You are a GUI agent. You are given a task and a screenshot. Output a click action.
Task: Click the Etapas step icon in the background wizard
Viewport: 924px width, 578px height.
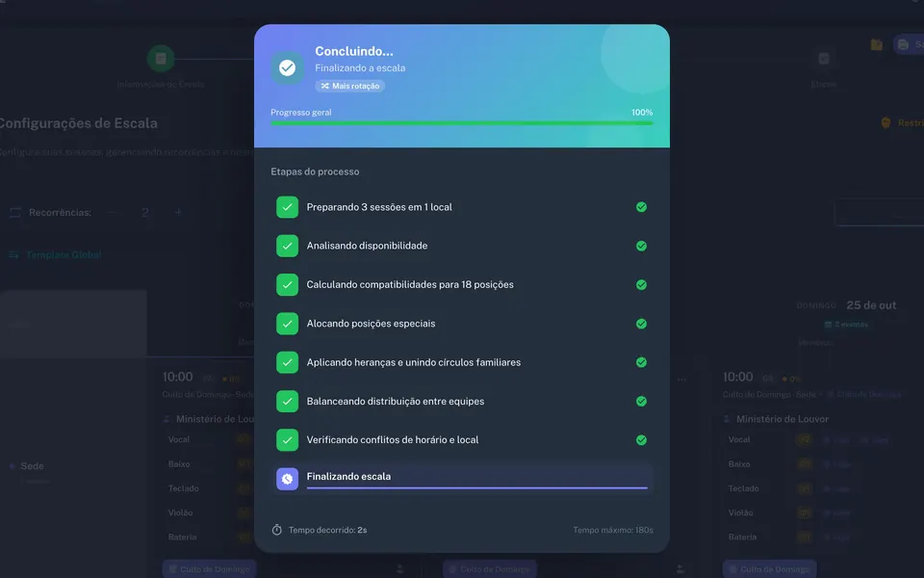pyautogui.click(x=823, y=59)
